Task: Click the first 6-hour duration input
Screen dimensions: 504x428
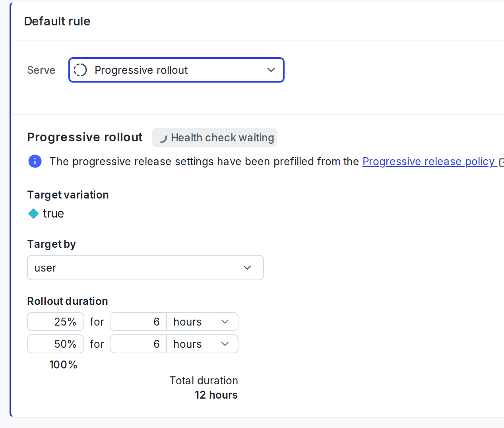Action: pyautogui.click(x=138, y=322)
